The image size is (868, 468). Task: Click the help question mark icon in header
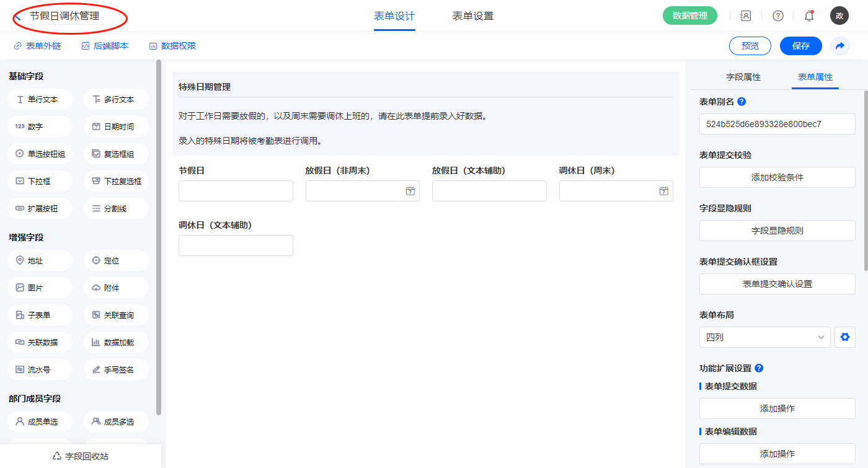[x=777, y=16]
